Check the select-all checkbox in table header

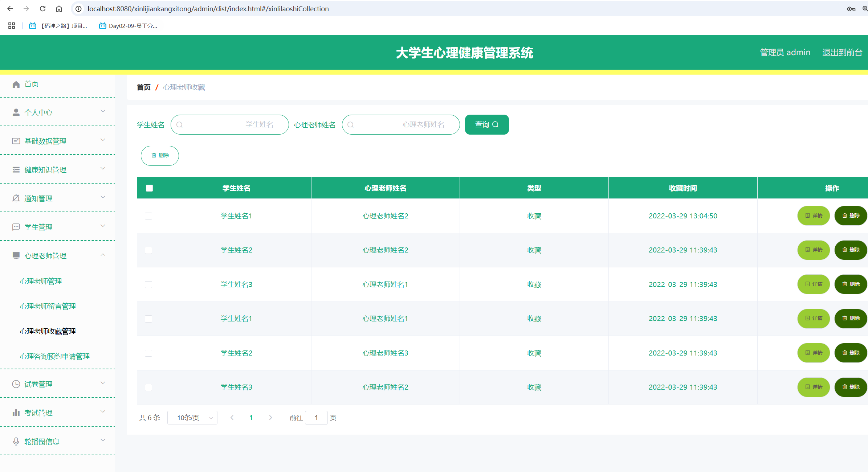149,188
